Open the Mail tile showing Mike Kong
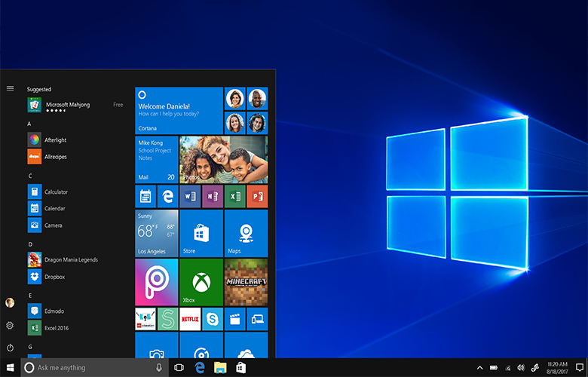The width and height of the screenshot is (588, 377). coord(156,159)
